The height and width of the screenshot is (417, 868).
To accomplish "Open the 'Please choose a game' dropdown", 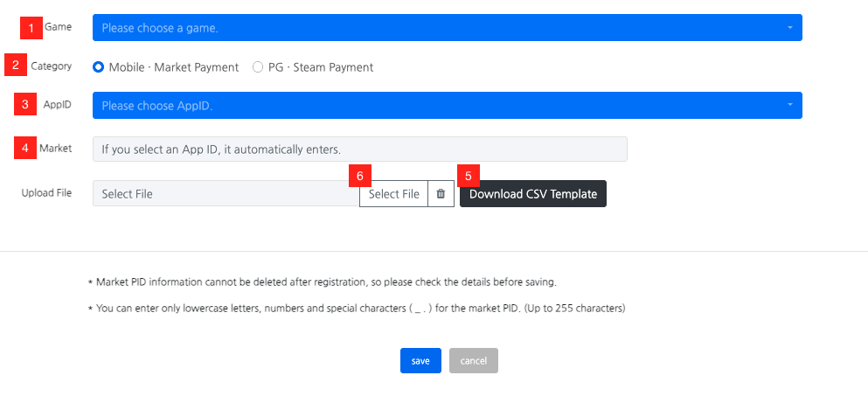I will [x=437, y=28].
